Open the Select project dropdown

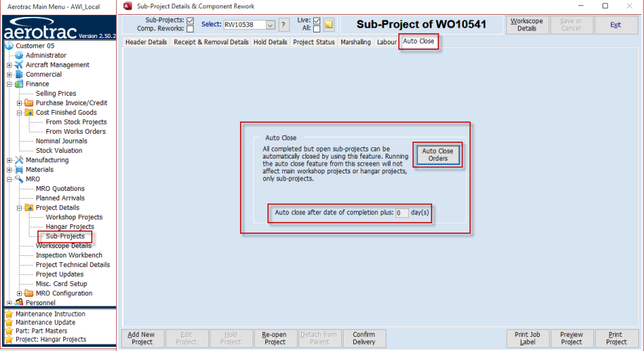click(x=270, y=25)
